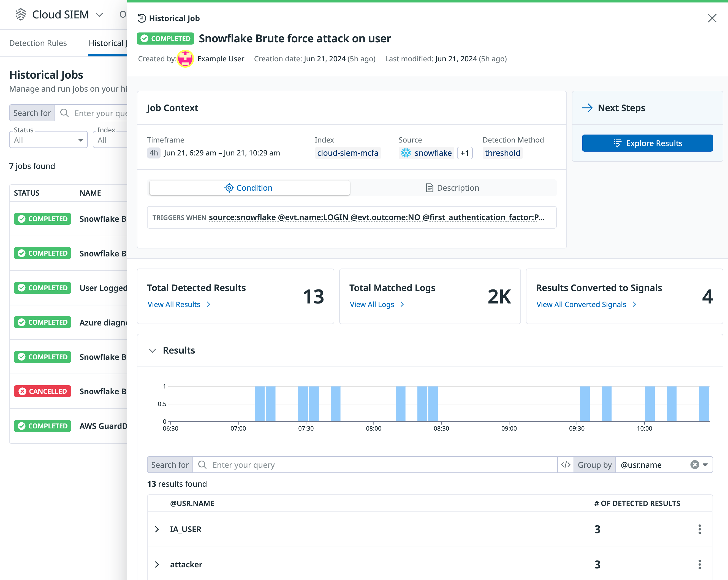Click the last chart bar after 10:00
This screenshot has width=728, height=580.
click(x=704, y=404)
